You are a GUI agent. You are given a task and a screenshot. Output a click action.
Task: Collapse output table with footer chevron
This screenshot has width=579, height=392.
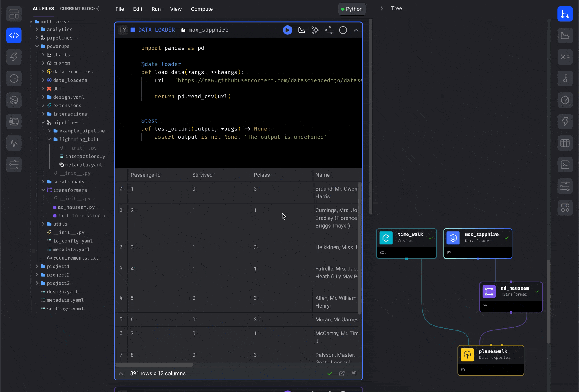coord(121,373)
